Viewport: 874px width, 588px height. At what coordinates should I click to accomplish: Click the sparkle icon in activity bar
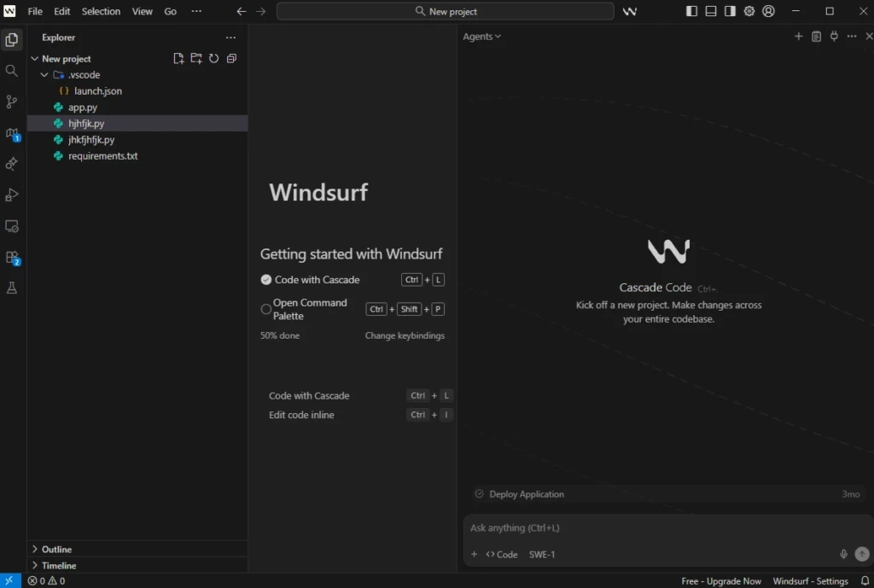12,164
